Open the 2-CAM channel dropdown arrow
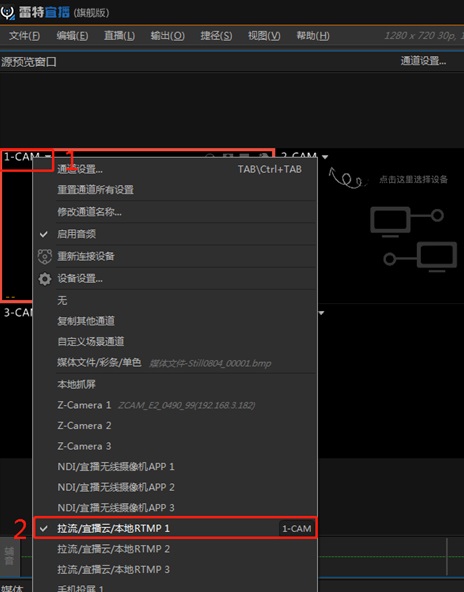This screenshot has width=464, height=592. pos(325,157)
